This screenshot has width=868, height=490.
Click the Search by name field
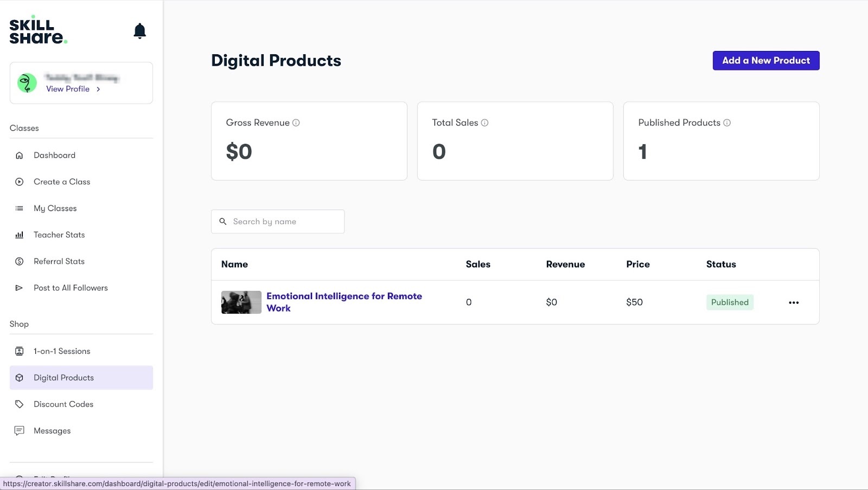pyautogui.click(x=278, y=221)
